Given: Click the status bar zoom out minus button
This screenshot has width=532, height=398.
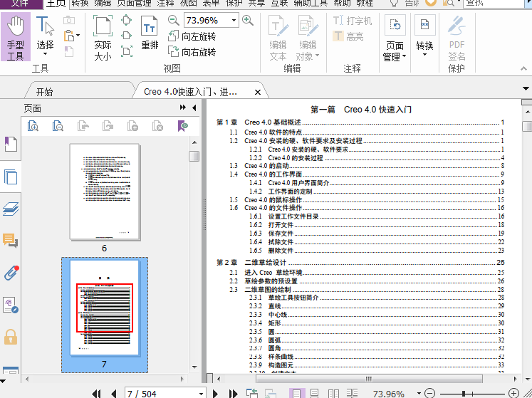Looking at the screenshot, I should pyautogui.click(x=430, y=394).
